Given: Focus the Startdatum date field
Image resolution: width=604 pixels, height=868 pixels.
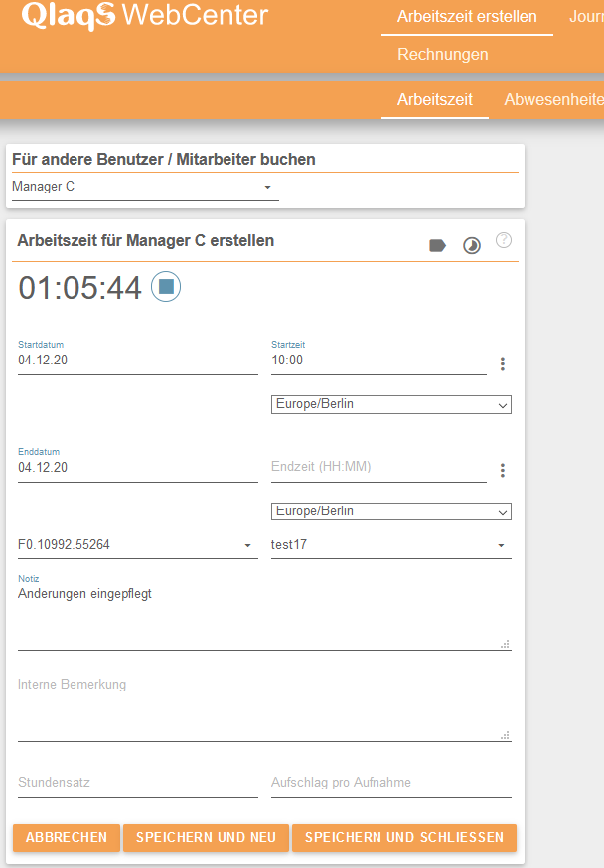Looking at the screenshot, I should [138, 361].
